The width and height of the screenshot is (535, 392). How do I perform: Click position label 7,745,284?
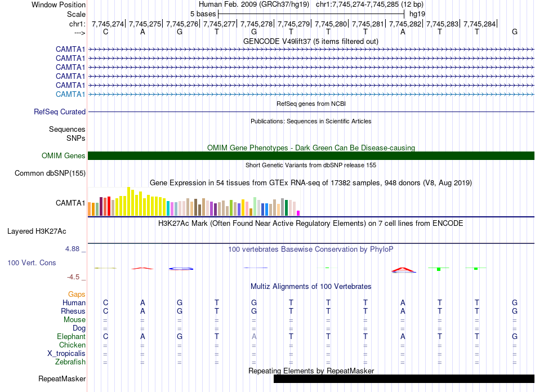click(x=479, y=24)
